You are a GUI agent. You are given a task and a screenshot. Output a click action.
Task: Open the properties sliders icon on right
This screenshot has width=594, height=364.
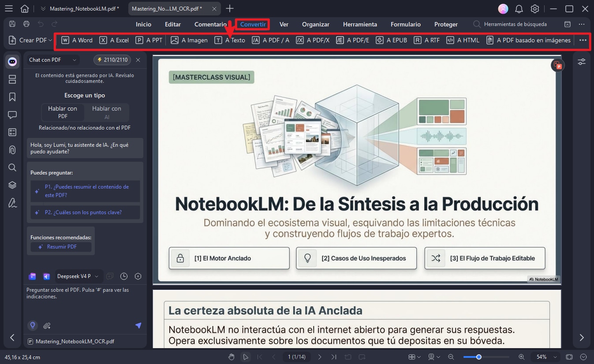[x=582, y=62]
